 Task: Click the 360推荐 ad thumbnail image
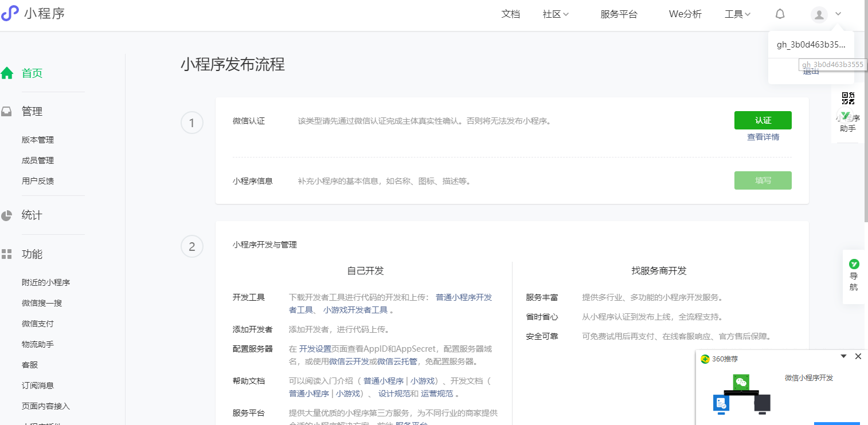tap(741, 393)
